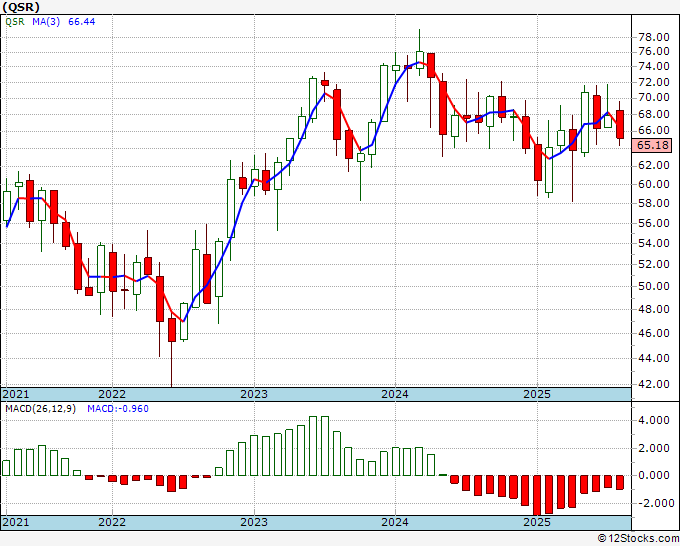Click 2025 on the price chart time axis

(537, 394)
